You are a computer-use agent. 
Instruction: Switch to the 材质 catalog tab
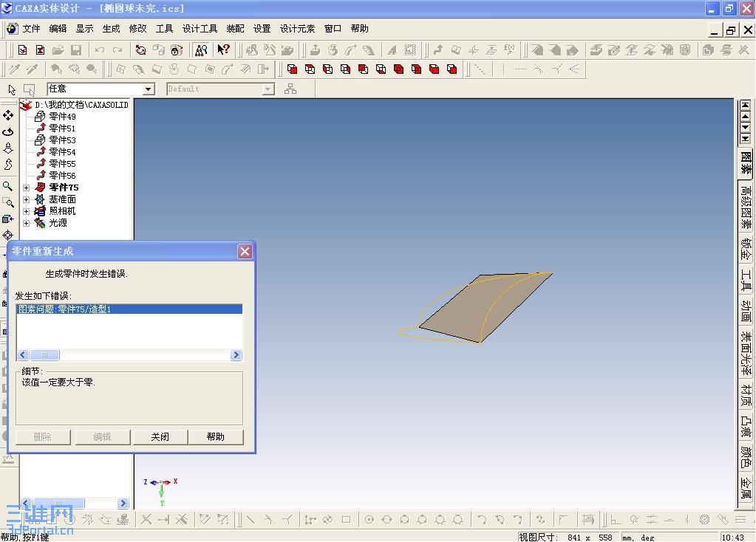[x=746, y=395]
